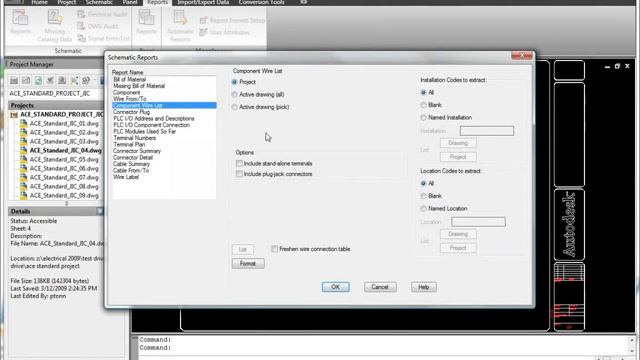
Task: Select ACE_Standard_JIC_04.dwg in project tree
Action: pos(65,151)
